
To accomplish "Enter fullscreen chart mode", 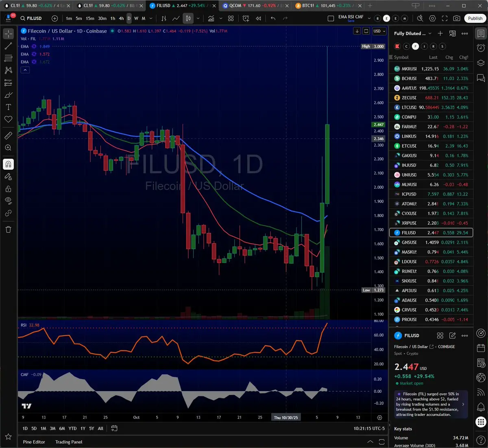I will click(444, 18).
